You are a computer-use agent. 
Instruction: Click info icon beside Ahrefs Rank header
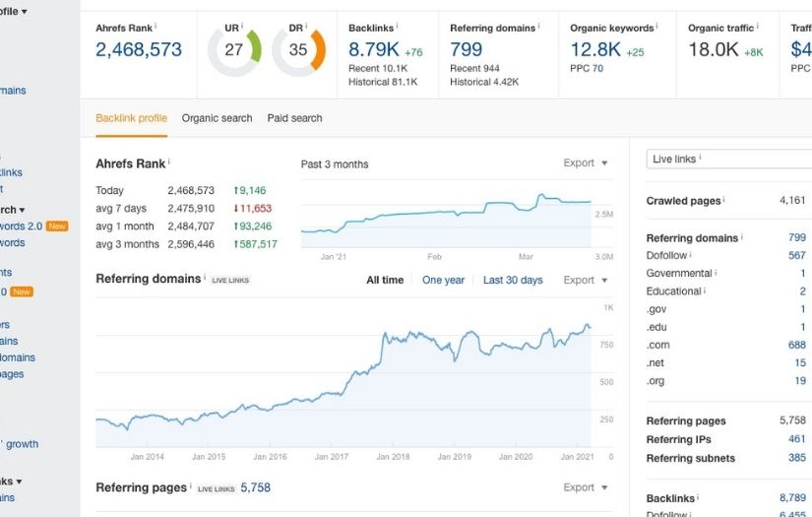[x=156, y=27]
